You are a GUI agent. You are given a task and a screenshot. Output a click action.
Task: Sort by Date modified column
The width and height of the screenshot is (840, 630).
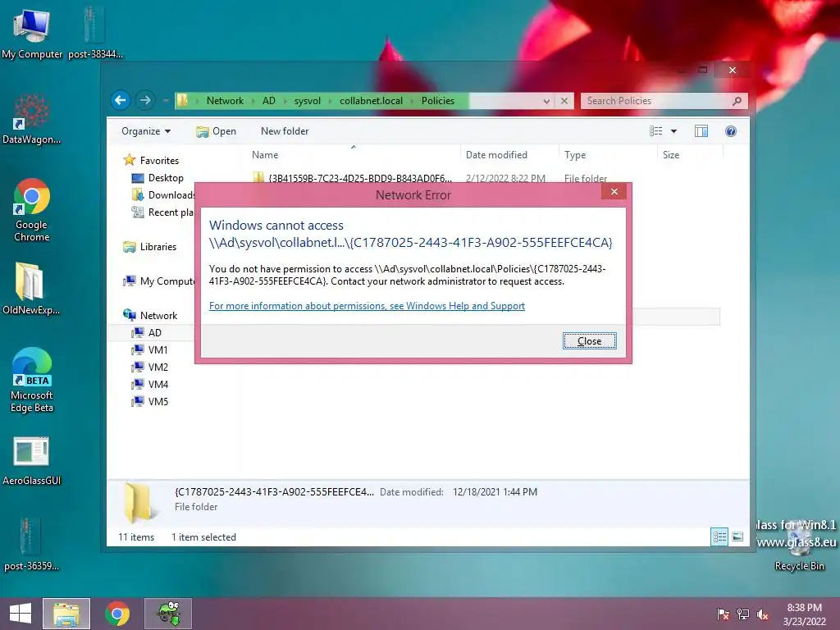(509, 155)
